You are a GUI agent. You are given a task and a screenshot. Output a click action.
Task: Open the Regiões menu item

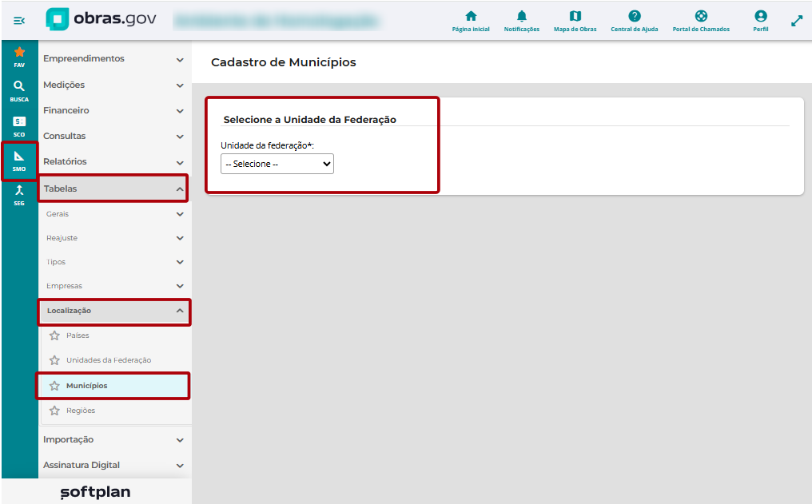[x=81, y=411]
